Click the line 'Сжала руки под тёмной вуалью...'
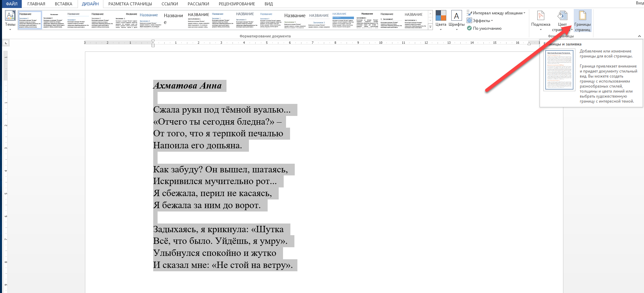 222,110
